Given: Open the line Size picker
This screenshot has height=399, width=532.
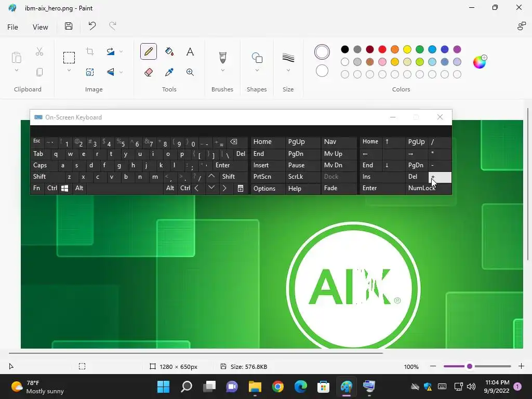Looking at the screenshot, I should click(x=288, y=58).
